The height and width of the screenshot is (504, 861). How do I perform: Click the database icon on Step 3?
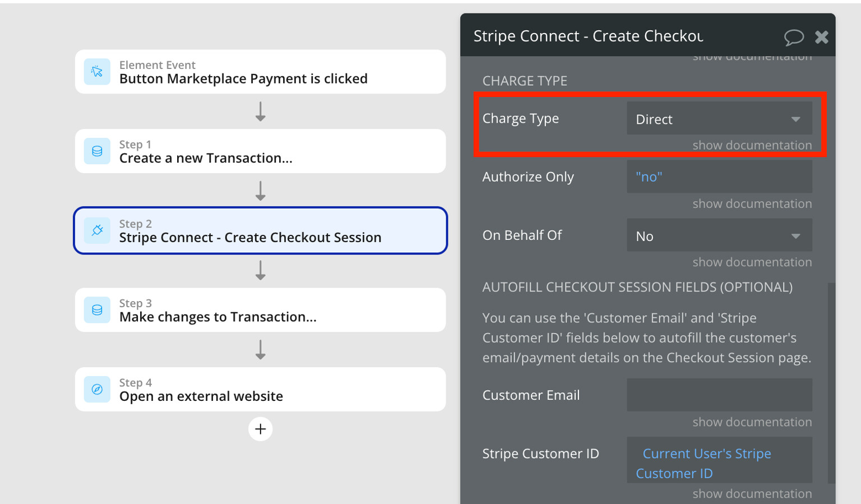(x=97, y=310)
